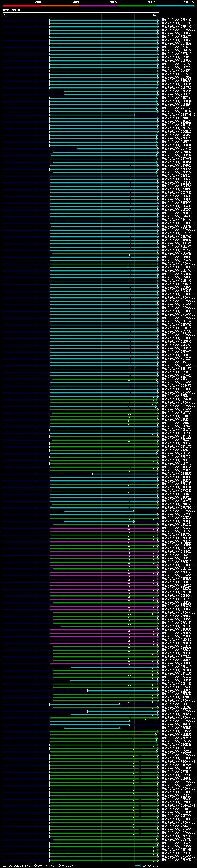197x868 pixels.
Task: Click the 476 query length marker
Action: pyautogui.click(x=155, y=15)
